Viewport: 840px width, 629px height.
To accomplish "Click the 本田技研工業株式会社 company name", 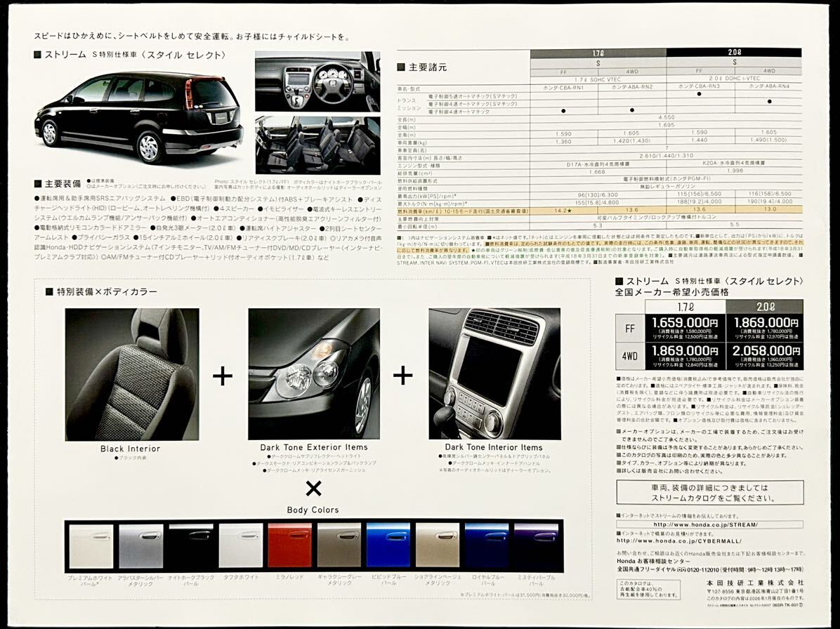I will 755,583.
